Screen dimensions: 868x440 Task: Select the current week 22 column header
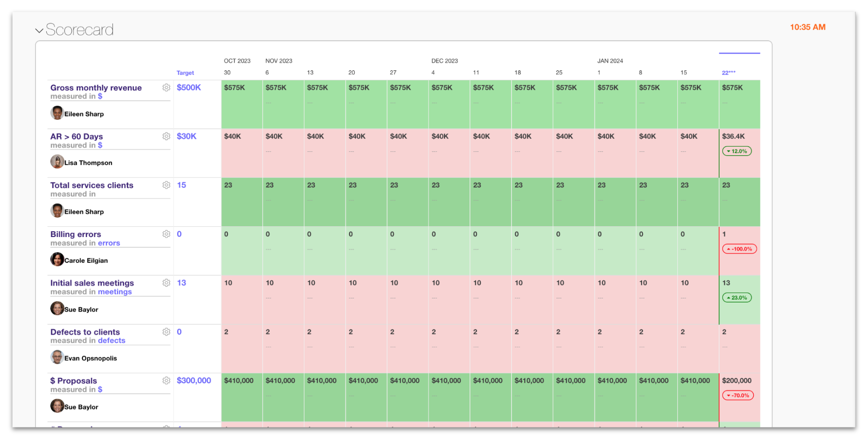(729, 73)
